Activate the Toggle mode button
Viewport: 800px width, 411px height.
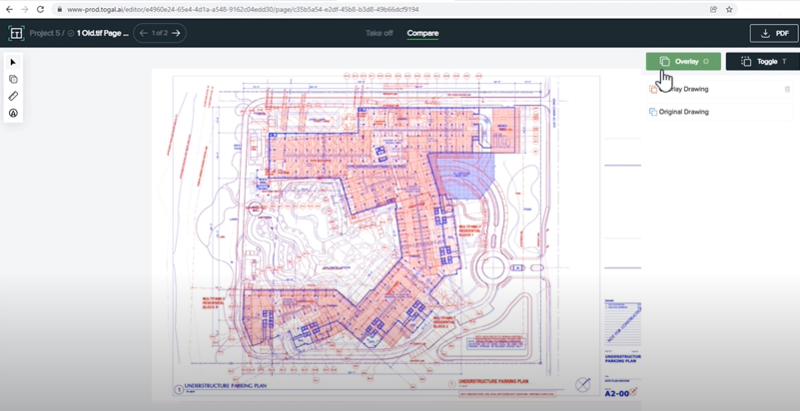tap(763, 61)
